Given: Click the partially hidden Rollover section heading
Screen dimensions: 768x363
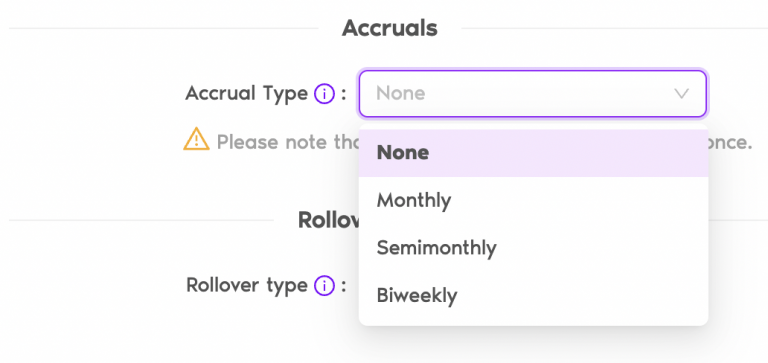Looking at the screenshot, I should [x=328, y=220].
